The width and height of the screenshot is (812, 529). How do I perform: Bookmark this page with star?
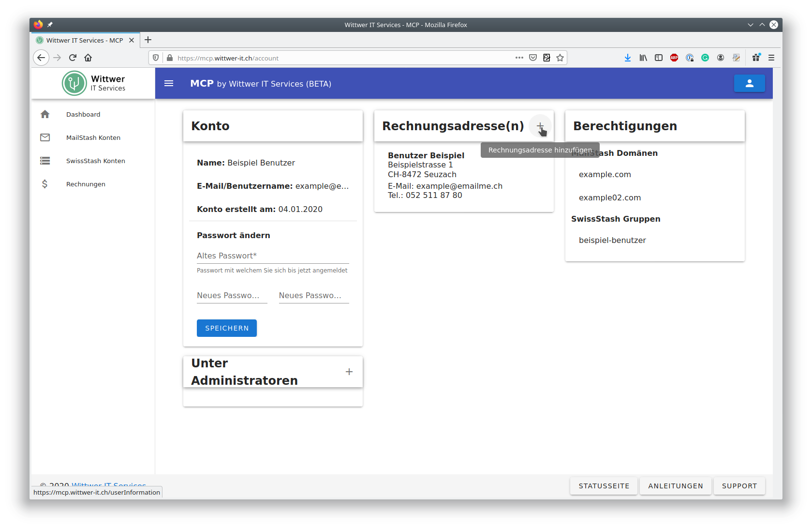point(560,58)
